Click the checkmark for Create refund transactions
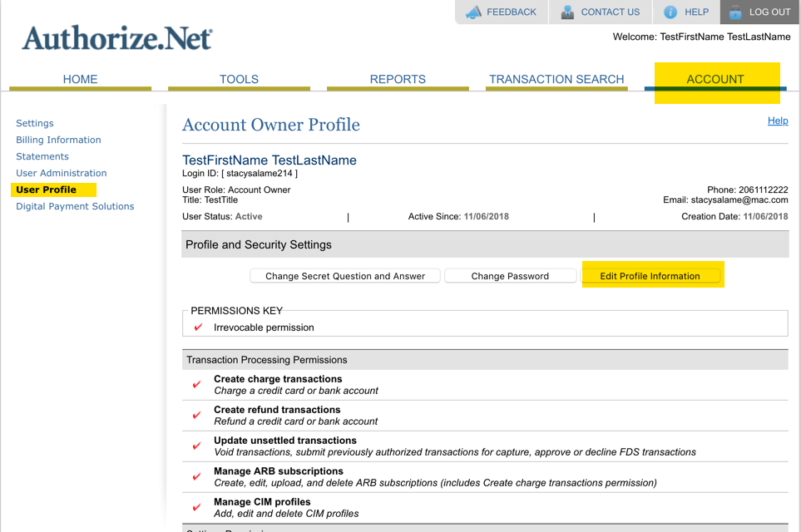 coord(196,415)
